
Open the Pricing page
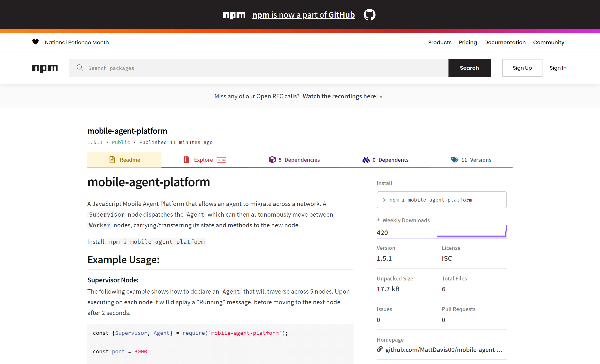coord(468,42)
